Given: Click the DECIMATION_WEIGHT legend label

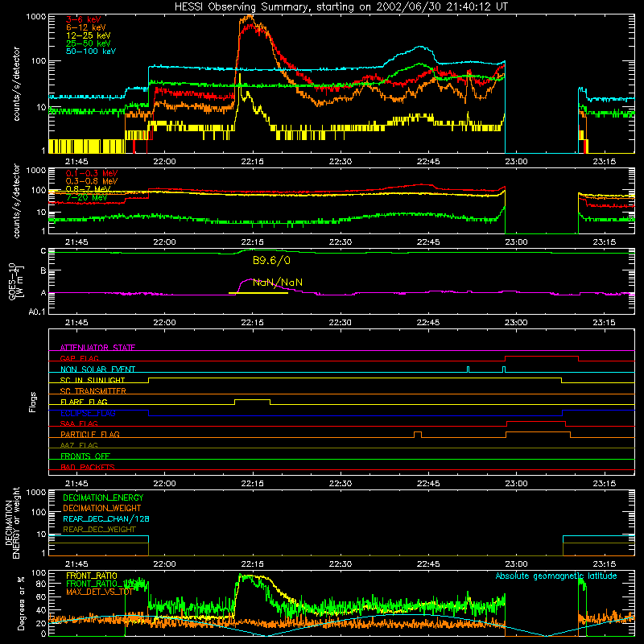Looking at the screenshot, I should click(102, 508).
